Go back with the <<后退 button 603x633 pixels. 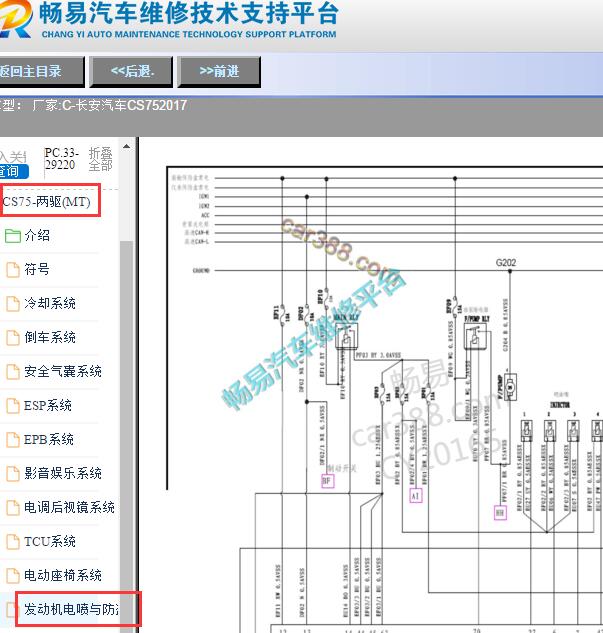(x=131, y=72)
